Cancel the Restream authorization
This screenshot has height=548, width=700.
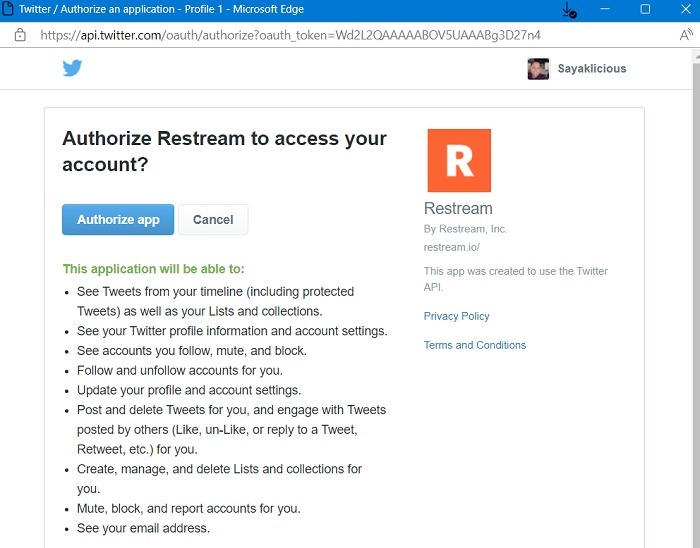pos(213,220)
